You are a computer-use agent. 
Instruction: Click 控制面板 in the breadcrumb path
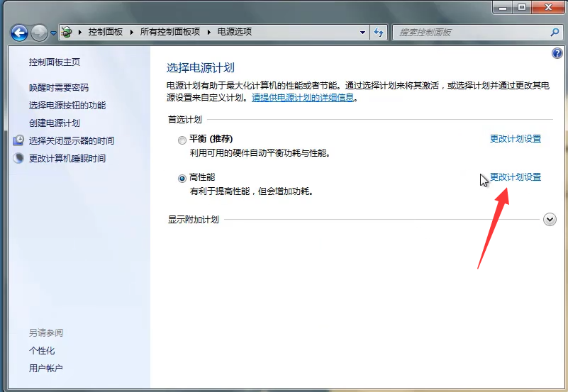click(x=106, y=32)
